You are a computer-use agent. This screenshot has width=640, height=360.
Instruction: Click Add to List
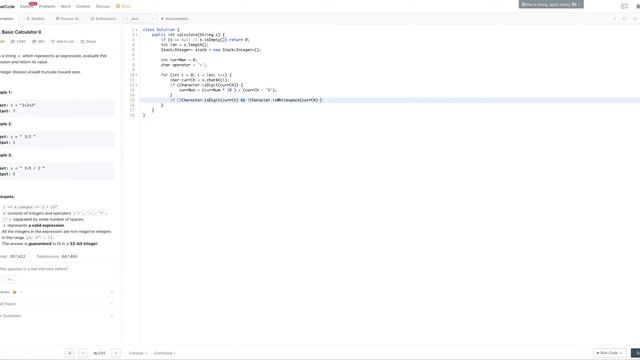[x=62, y=42]
